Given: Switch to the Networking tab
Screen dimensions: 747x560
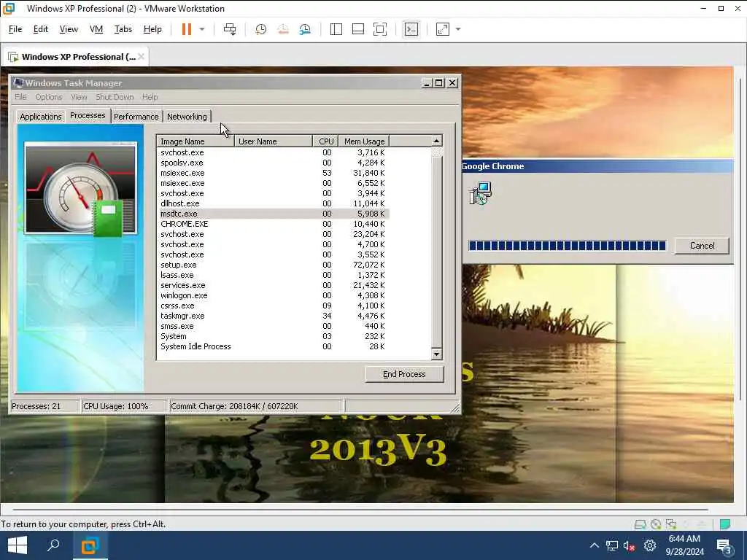Looking at the screenshot, I should point(187,117).
